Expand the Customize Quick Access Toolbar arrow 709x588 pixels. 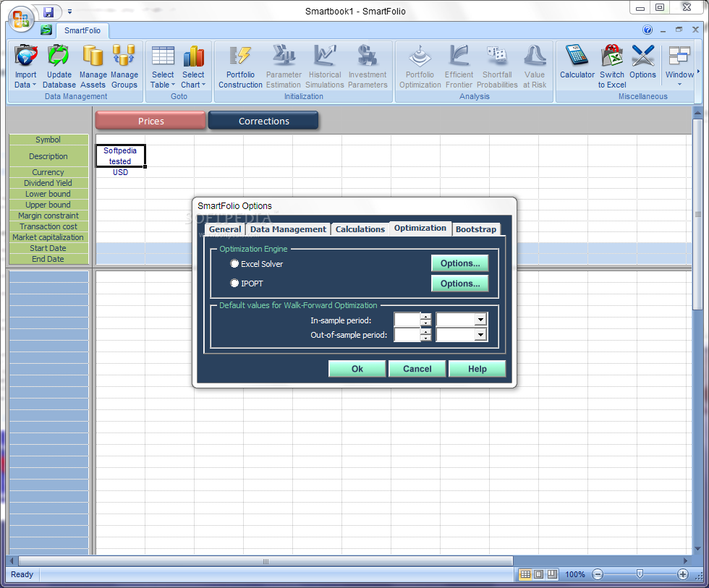(x=69, y=12)
